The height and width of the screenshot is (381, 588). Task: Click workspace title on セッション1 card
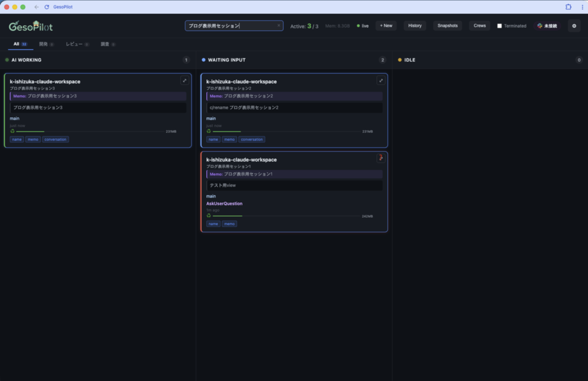point(242,160)
